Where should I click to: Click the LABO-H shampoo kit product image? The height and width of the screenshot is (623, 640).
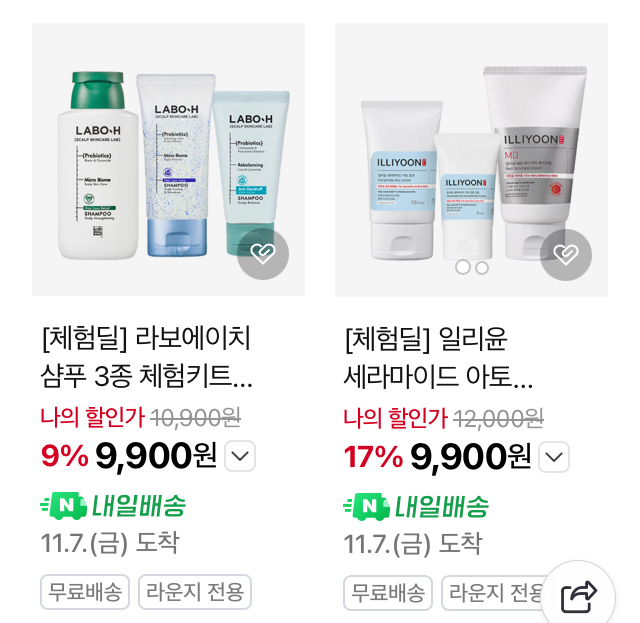(x=168, y=160)
